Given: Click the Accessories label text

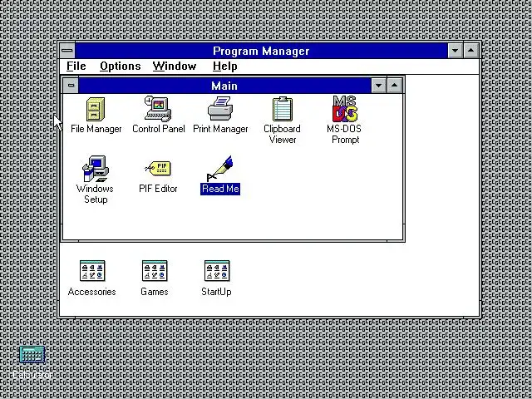Looking at the screenshot, I should 92,292.
